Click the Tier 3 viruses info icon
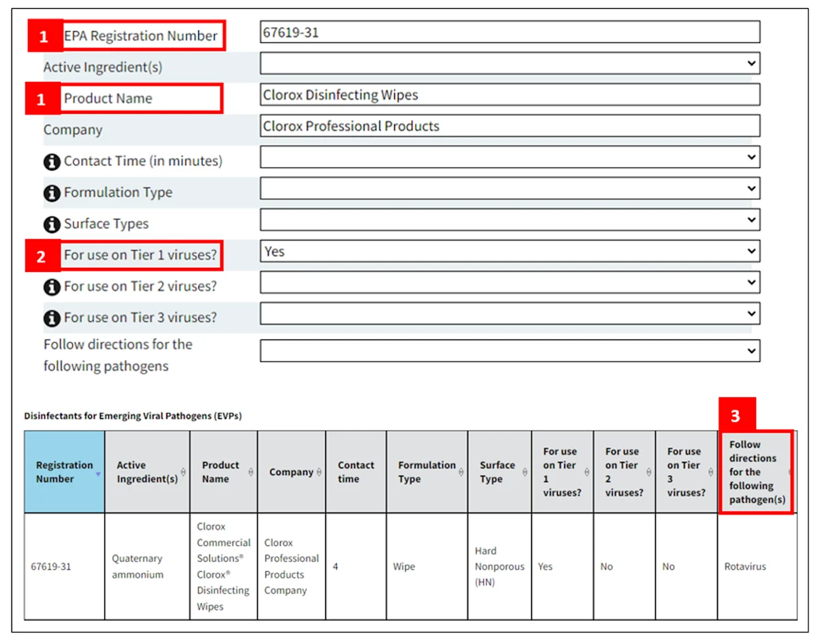This screenshot has width=818, height=644. (52, 318)
